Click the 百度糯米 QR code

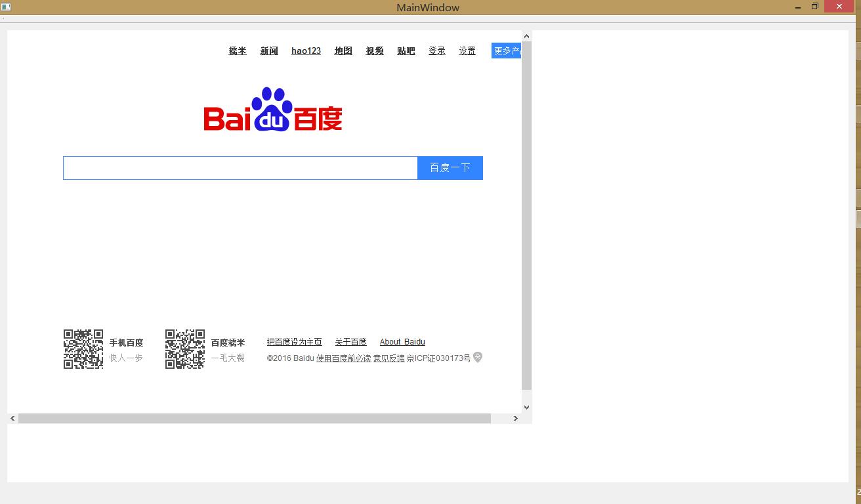click(x=185, y=349)
